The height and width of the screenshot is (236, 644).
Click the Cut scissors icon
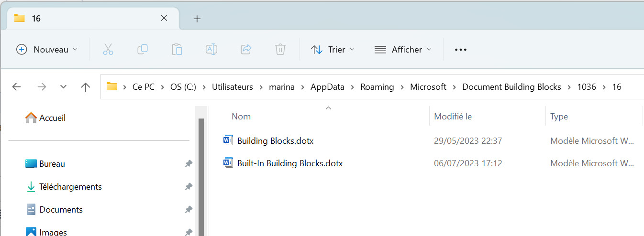108,49
